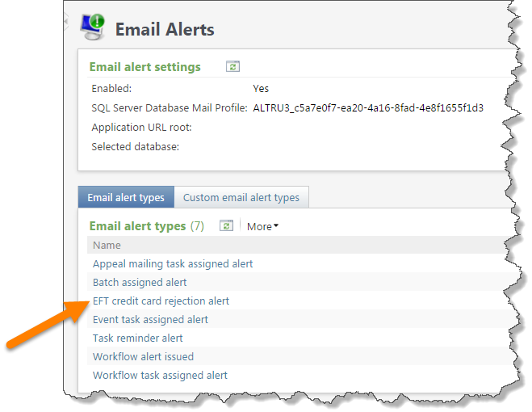The width and height of the screenshot is (532, 412).
Task: Open EFT credit card rejection alert
Action: click(161, 301)
